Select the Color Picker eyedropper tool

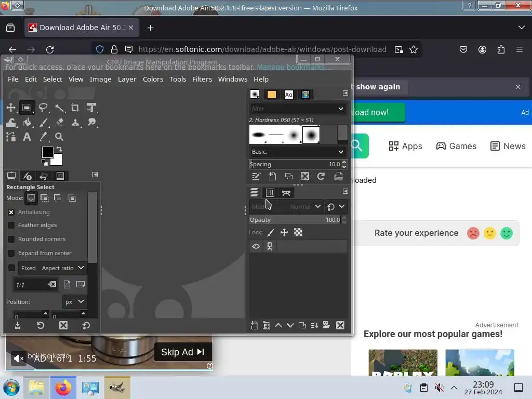pyautogui.click(x=43, y=137)
